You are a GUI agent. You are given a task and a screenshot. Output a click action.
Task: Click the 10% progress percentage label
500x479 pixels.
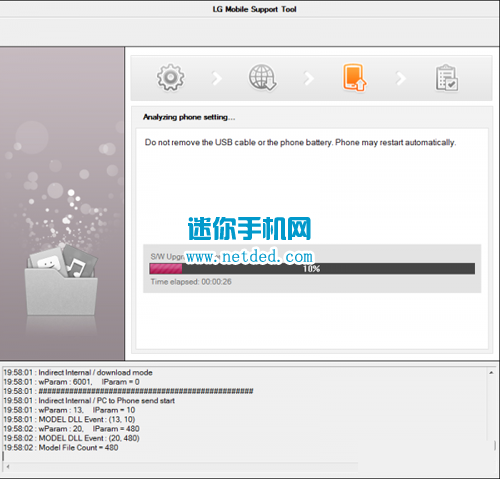click(311, 269)
